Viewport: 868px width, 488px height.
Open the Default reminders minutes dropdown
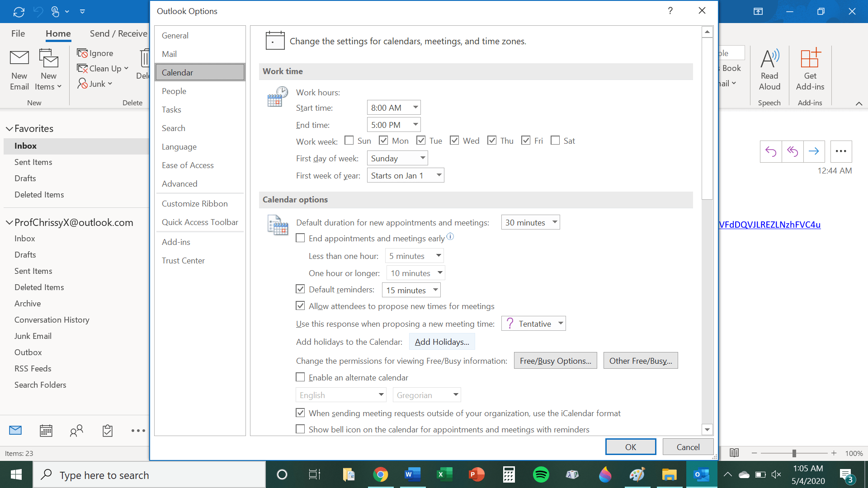tap(435, 290)
